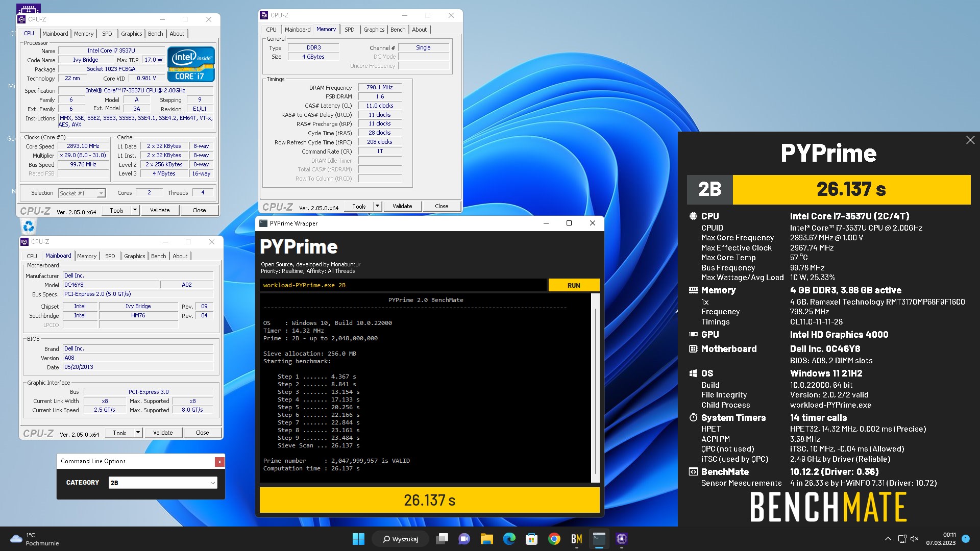Image resolution: width=980 pixels, height=551 pixels.
Task: Click the Dell model 0C46Y8 field
Action: point(110,285)
